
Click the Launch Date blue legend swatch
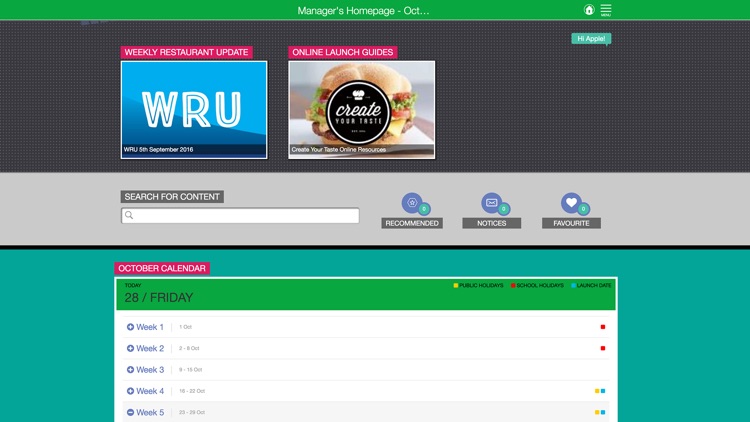click(574, 286)
